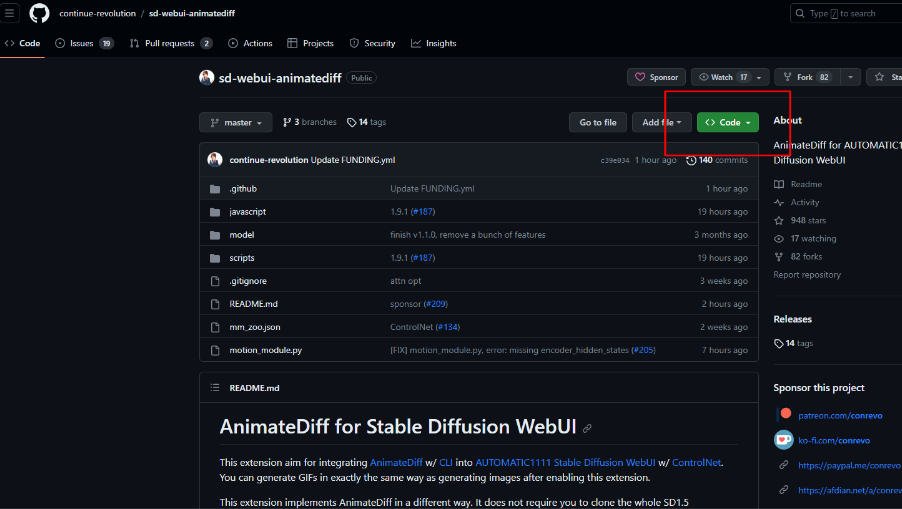Expand the Fork options arrow

pyautogui.click(x=850, y=77)
